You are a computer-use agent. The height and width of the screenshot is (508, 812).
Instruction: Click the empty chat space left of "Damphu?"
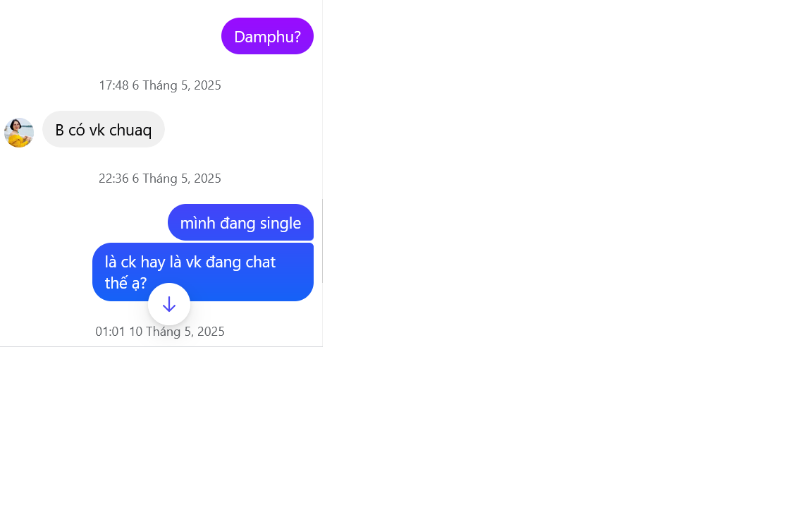(x=109, y=36)
